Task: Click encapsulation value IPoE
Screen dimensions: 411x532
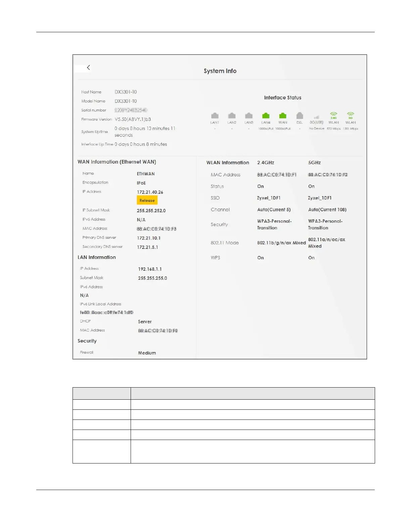Action: [x=141, y=183]
